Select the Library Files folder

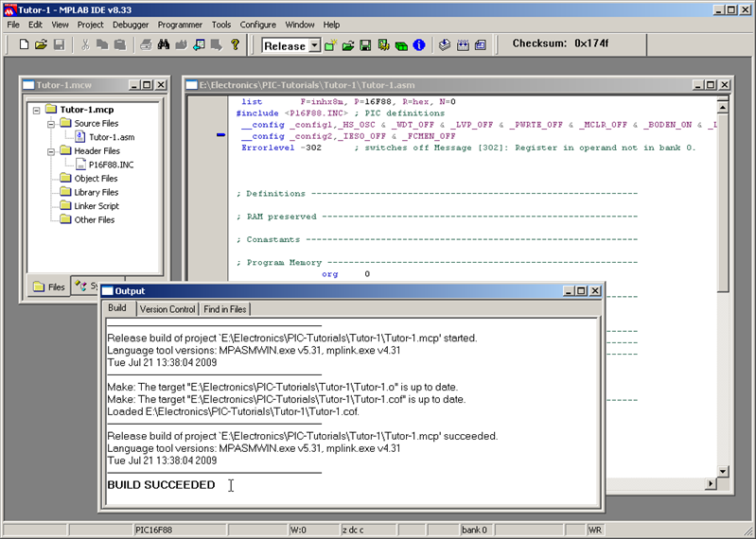point(96,192)
